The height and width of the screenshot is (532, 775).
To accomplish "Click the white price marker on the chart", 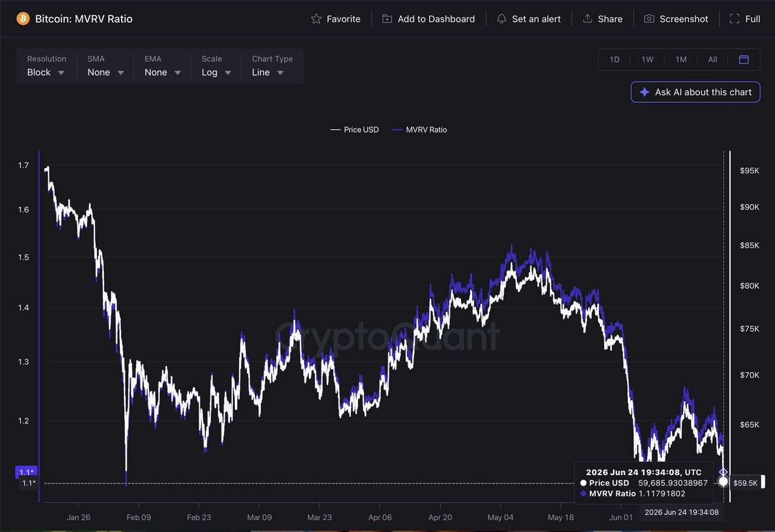I will [723, 482].
